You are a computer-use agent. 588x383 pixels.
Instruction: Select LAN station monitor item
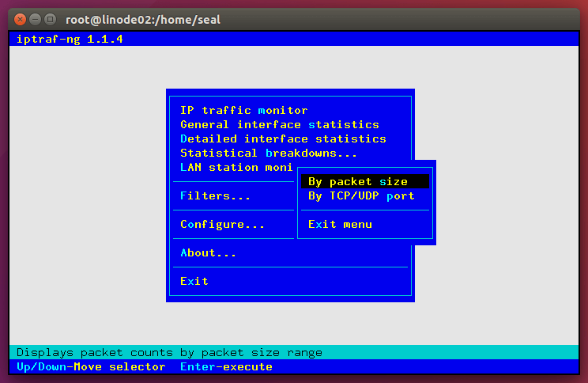pyautogui.click(x=236, y=167)
